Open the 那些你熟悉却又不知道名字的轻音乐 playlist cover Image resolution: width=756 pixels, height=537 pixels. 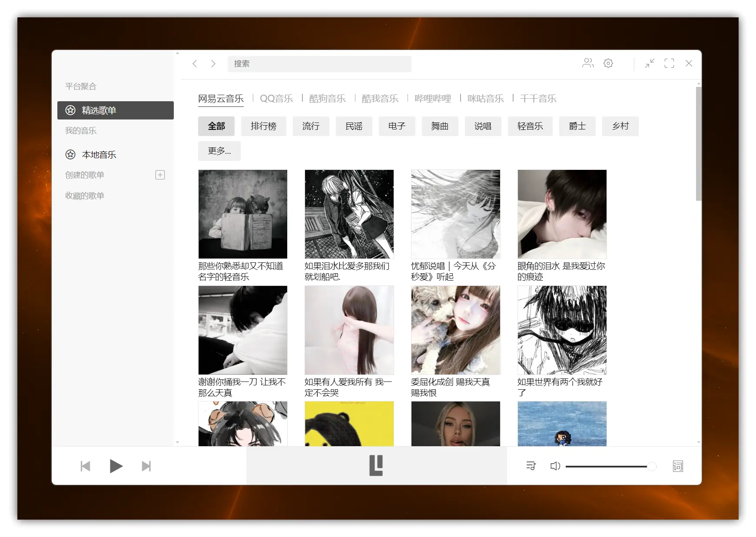point(243,214)
